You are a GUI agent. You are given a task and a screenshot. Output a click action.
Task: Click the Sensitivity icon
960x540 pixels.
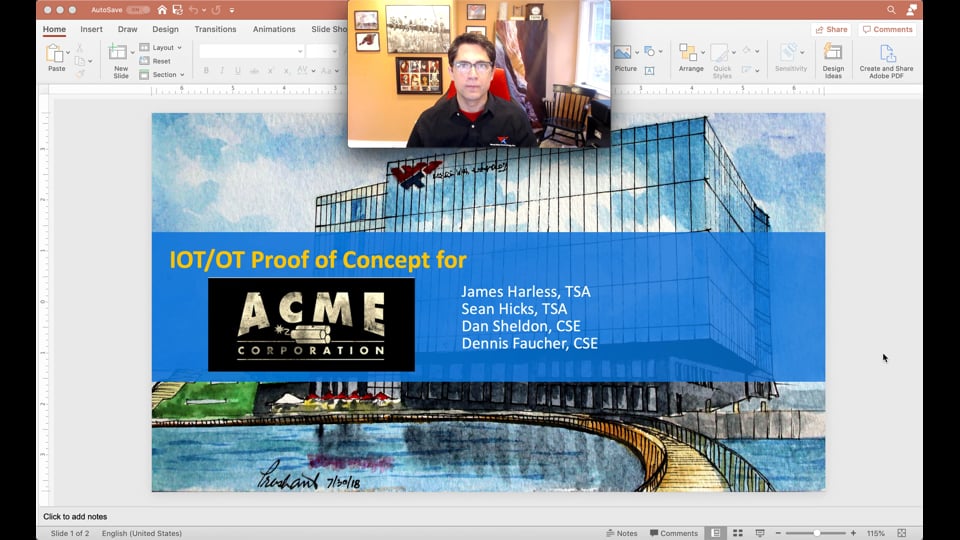(789, 53)
